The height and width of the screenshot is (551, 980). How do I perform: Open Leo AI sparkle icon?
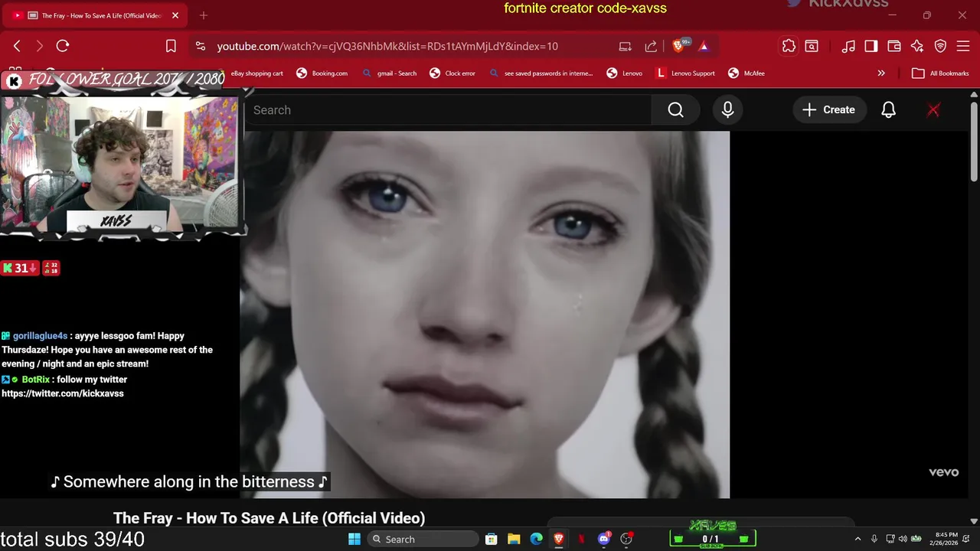coord(917,46)
